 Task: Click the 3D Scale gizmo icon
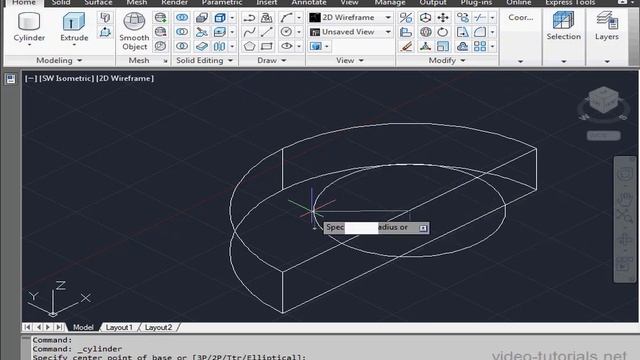[425, 46]
